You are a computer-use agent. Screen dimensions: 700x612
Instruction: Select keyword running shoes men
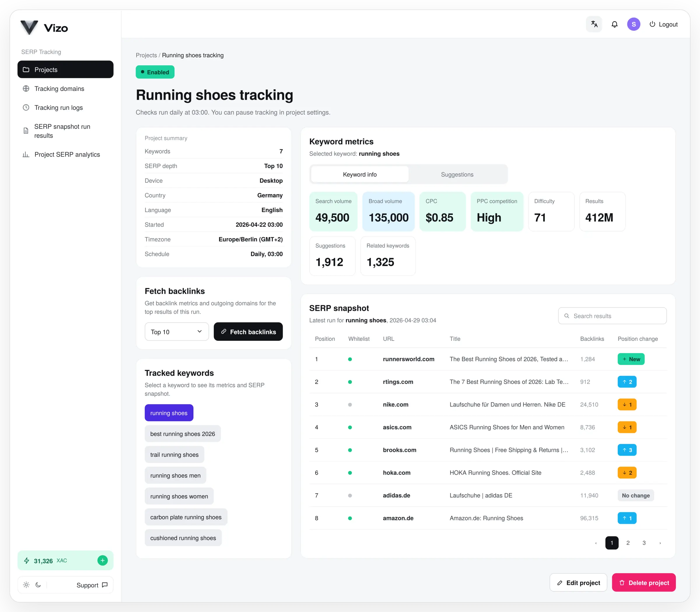[175, 476]
